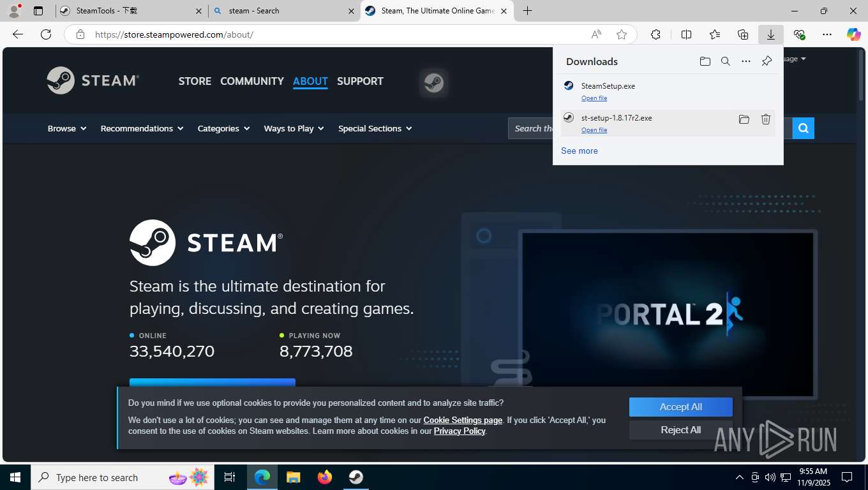View site information lock icon

tap(80, 34)
